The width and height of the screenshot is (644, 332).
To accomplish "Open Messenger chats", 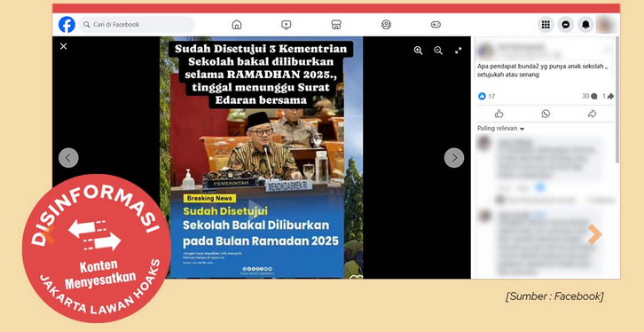I will pos(566,25).
